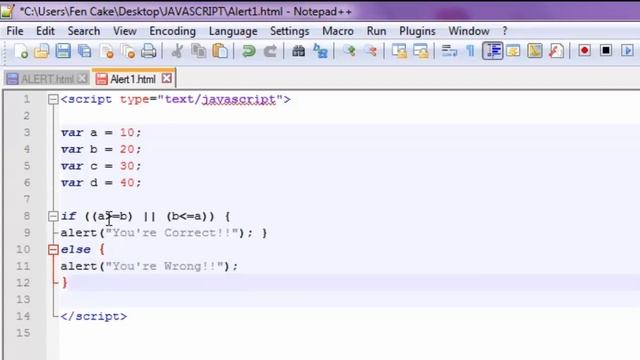Image resolution: width=640 pixels, height=360 pixels.
Task: Click the word "javascript" in line 1
Action: [239, 100]
